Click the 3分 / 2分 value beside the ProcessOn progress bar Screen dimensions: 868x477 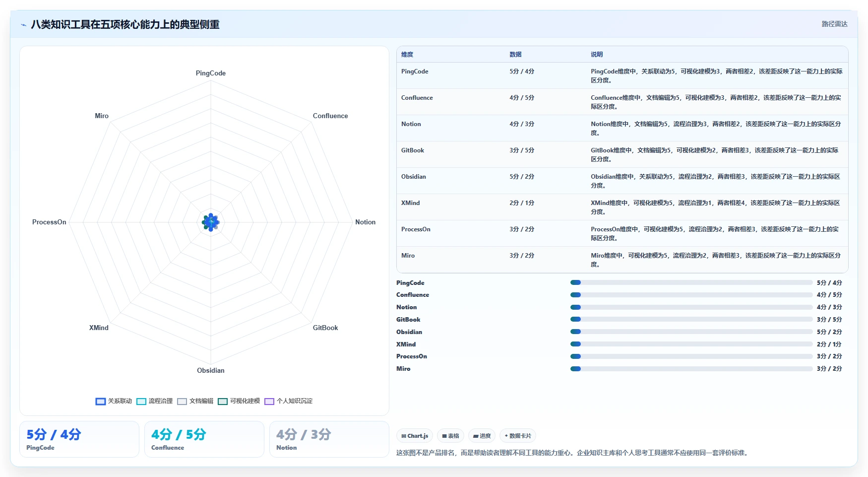coord(829,356)
